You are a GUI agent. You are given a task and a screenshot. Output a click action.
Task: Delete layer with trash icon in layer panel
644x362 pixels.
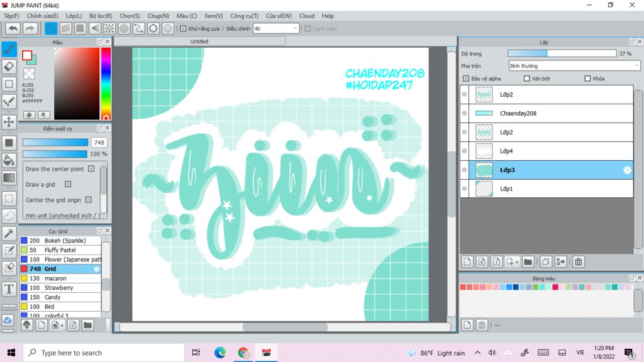[x=579, y=262]
